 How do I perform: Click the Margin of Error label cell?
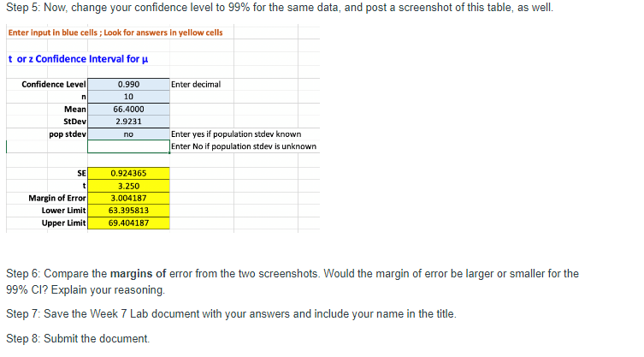coord(57,199)
